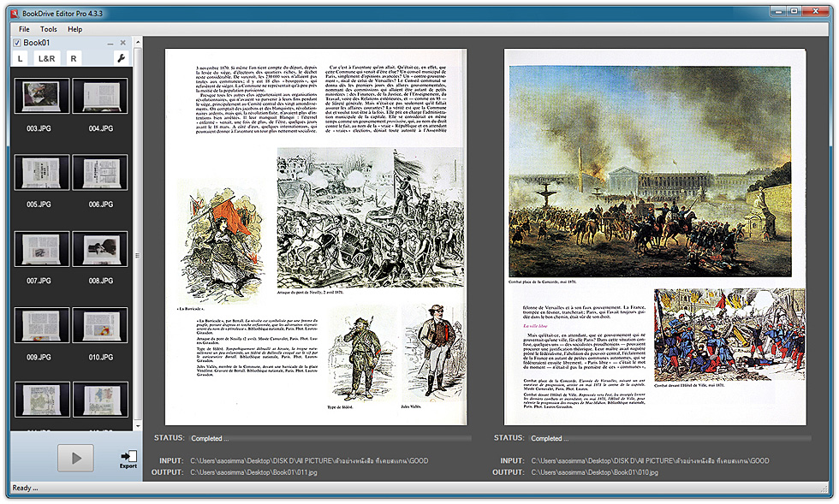
Task: Open settings with the wrench icon
Action: 121,58
